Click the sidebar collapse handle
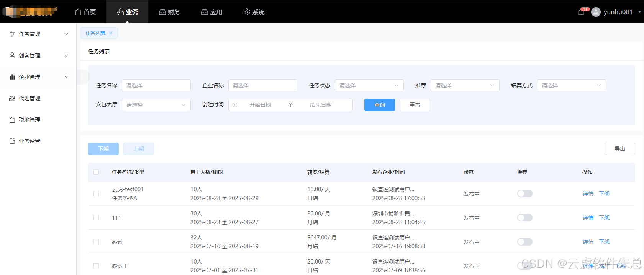 pyautogui.click(x=82, y=76)
